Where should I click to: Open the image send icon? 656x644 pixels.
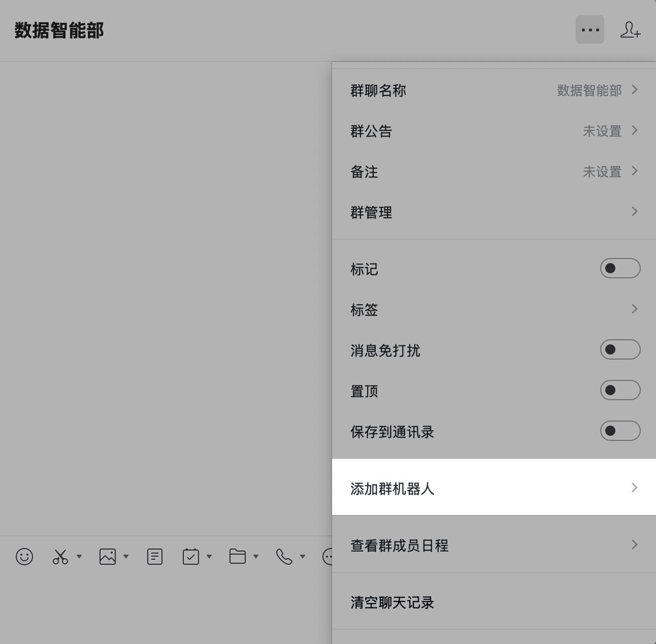tap(108, 557)
